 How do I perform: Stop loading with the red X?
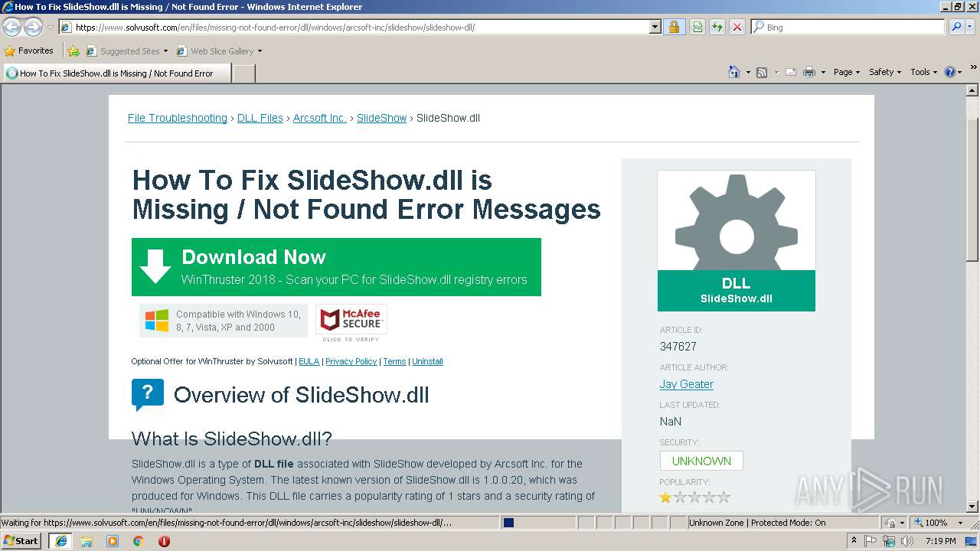(x=737, y=27)
